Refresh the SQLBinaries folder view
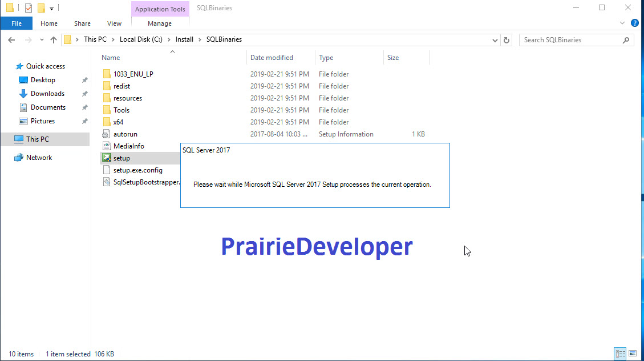 coord(507,41)
